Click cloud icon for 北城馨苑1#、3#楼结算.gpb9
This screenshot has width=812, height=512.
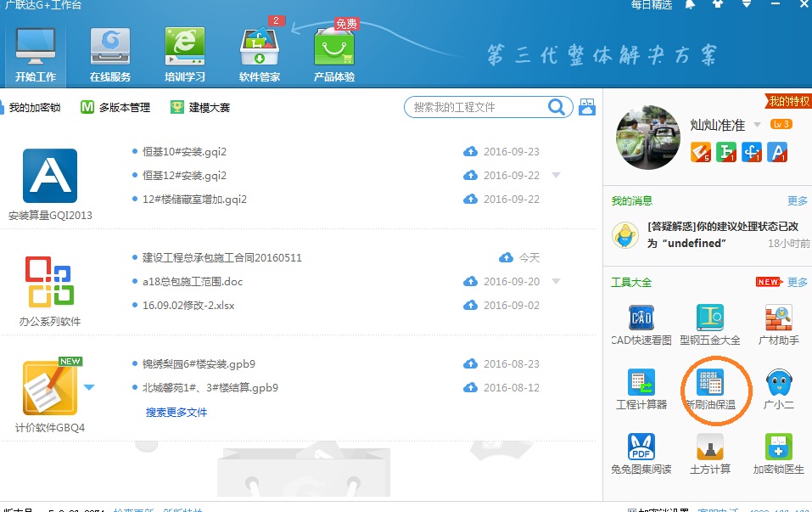tap(470, 387)
